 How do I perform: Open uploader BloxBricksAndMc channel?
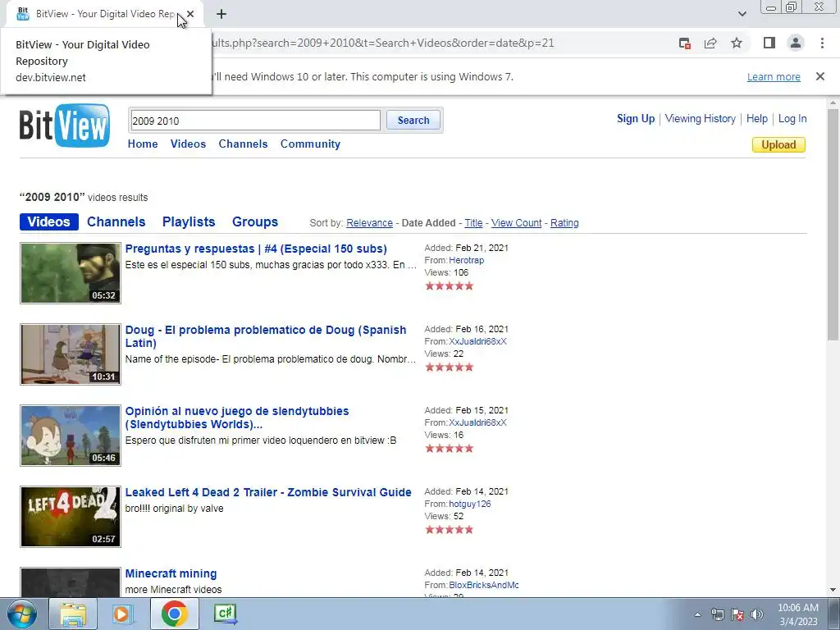(x=483, y=585)
